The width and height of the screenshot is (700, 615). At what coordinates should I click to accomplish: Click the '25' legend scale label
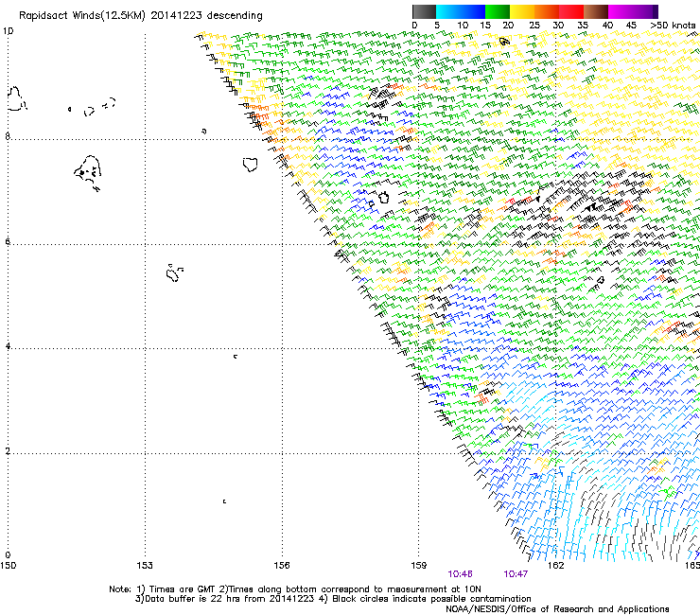point(534,26)
